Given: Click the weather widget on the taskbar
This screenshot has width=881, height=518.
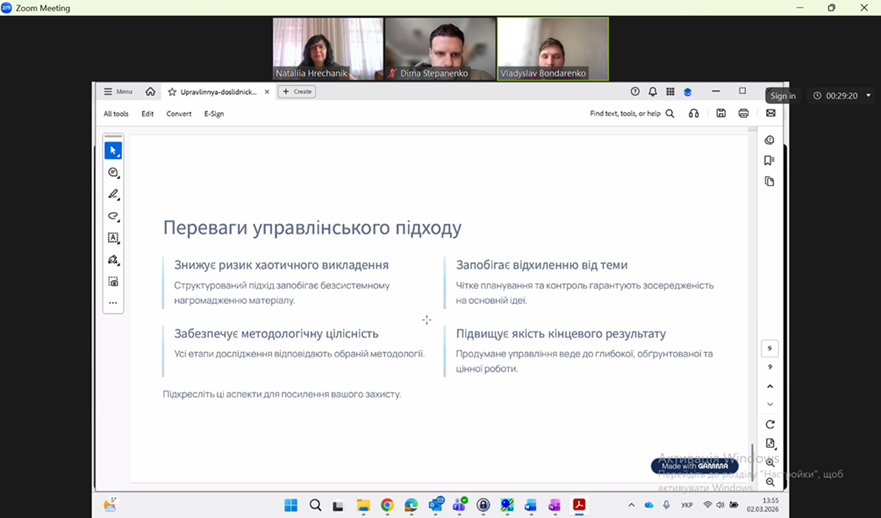Looking at the screenshot, I should tap(110, 505).
